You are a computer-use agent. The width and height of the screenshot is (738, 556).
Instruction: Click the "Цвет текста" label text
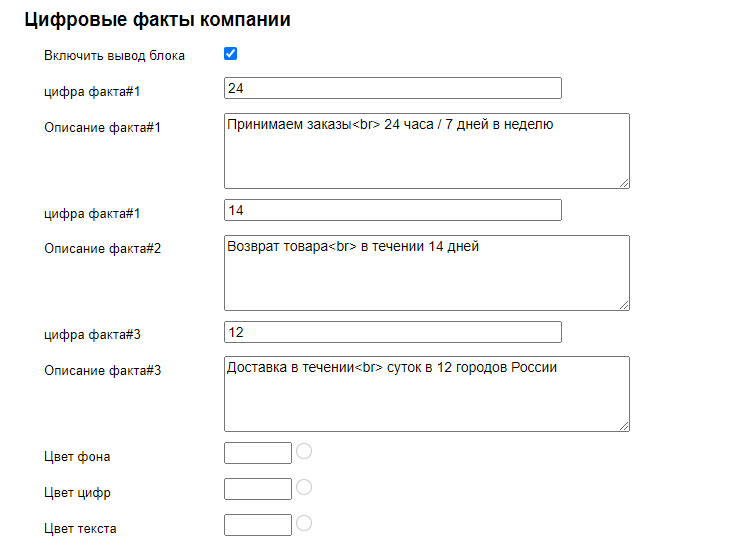click(x=80, y=528)
